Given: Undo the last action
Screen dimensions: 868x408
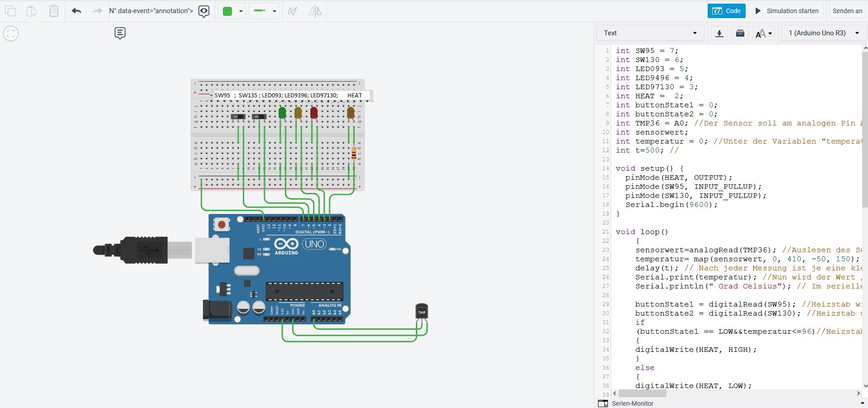Looking at the screenshot, I should tap(76, 11).
